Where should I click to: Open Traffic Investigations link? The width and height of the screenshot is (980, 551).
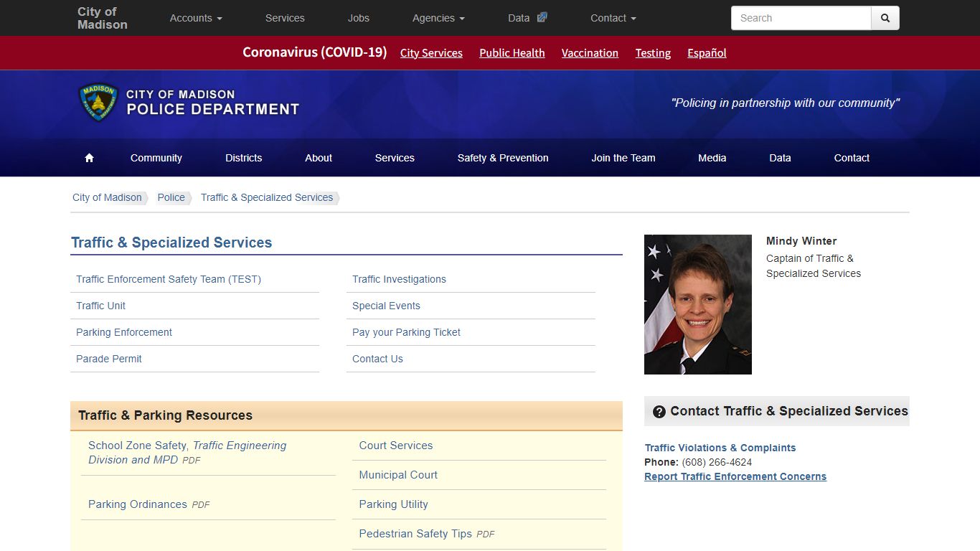click(399, 279)
